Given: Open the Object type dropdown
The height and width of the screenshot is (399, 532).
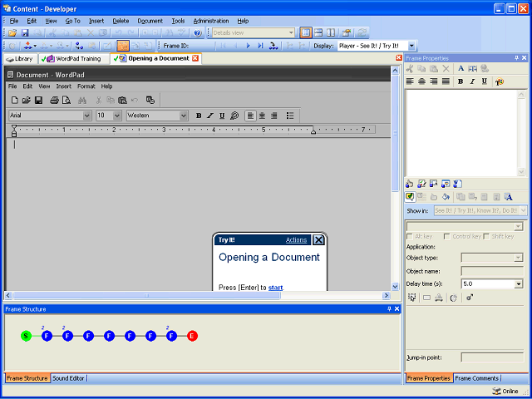Looking at the screenshot, I should click(x=519, y=258).
